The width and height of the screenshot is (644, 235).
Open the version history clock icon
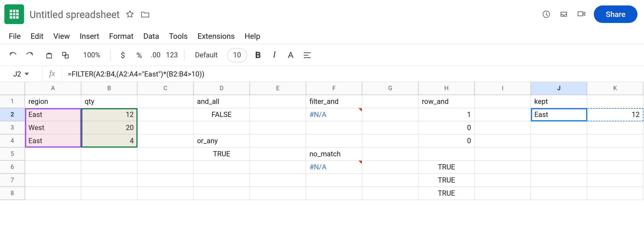tap(546, 14)
